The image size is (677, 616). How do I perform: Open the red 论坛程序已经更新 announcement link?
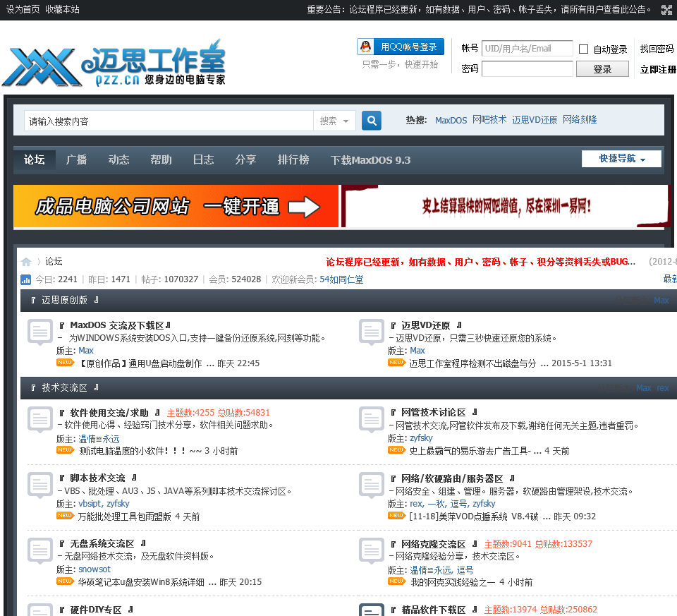tap(480, 262)
